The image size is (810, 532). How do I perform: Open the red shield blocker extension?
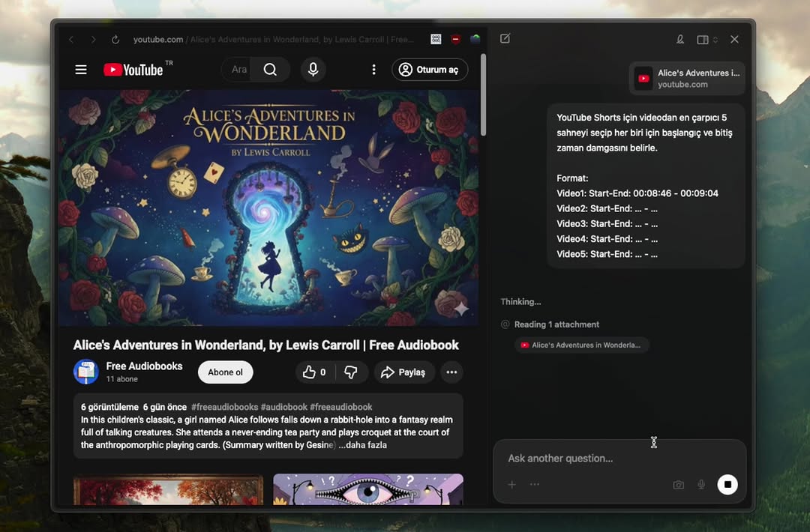456,39
